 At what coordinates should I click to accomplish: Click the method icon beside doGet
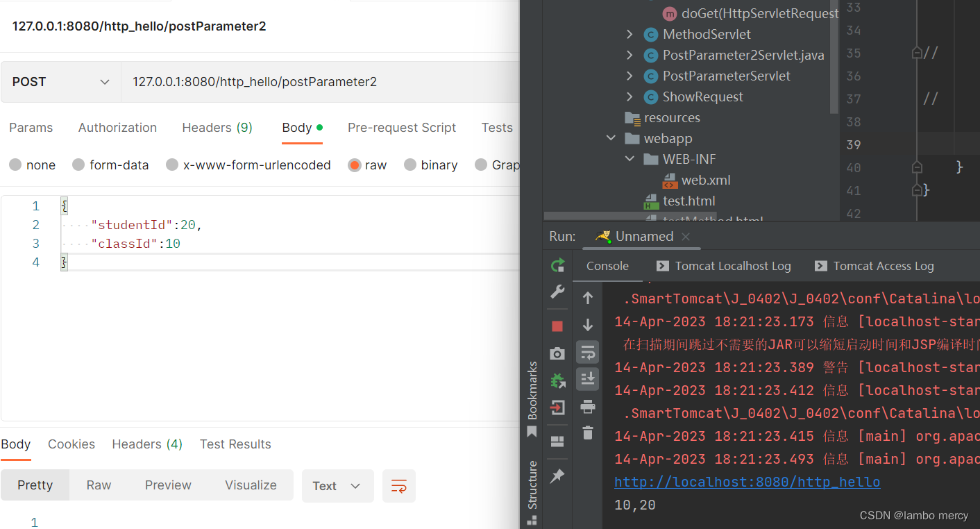click(670, 13)
